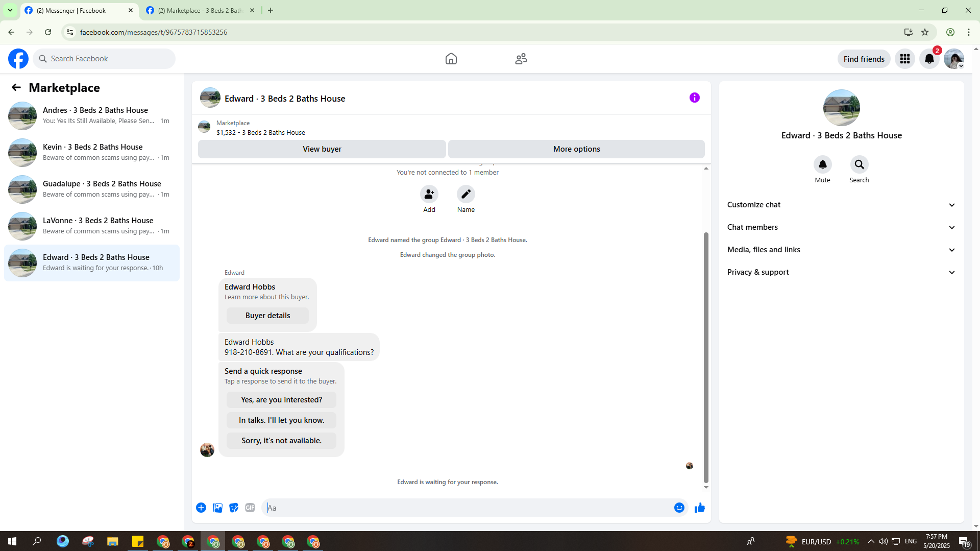Open Windows Start menu

(x=12, y=541)
